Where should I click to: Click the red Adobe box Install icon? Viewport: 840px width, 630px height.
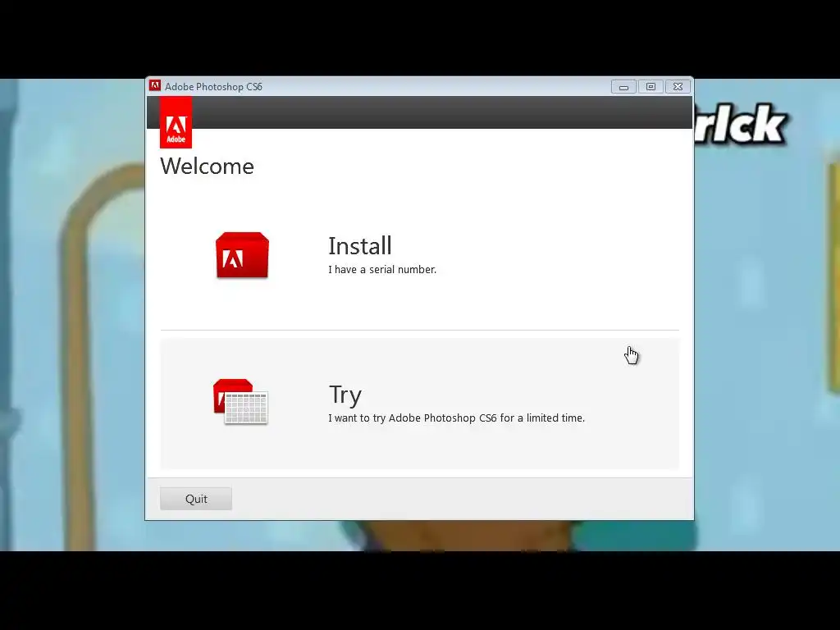click(242, 256)
